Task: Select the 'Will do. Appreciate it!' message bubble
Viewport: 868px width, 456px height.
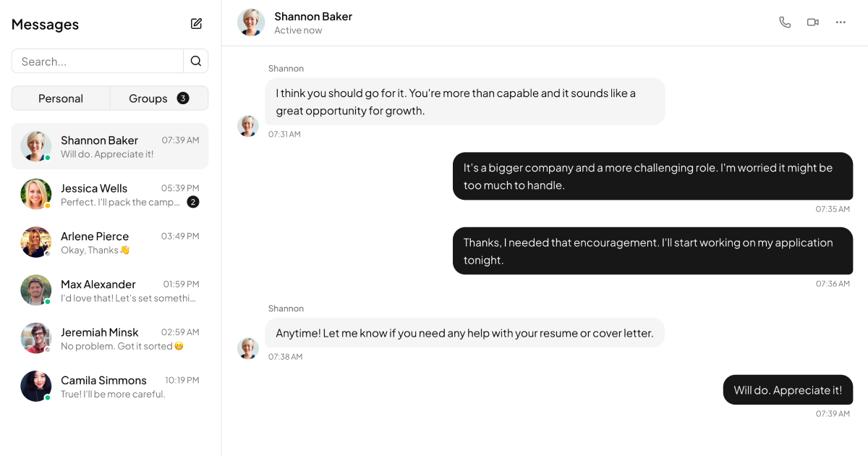Action: tap(788, 389)
